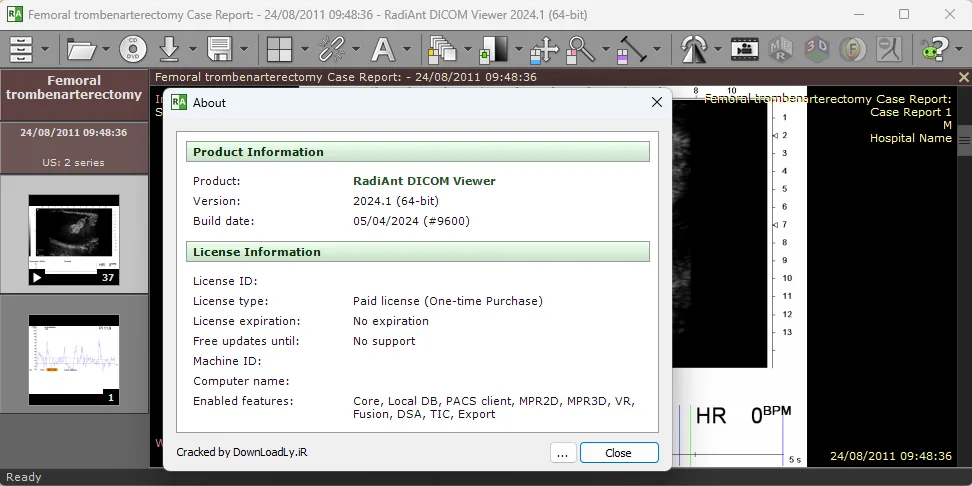Click the Product Information section header

coord(418,152)
